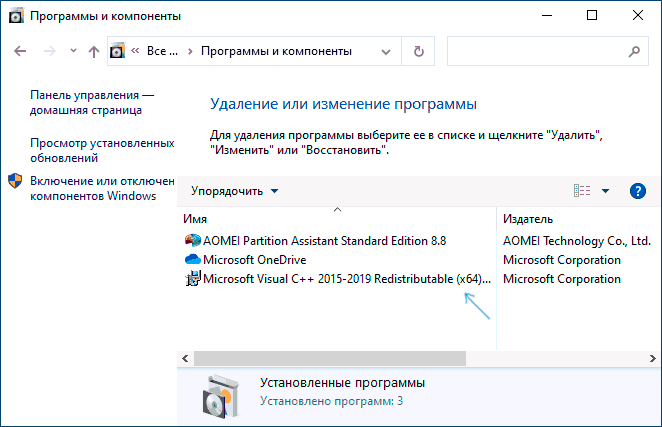Click the horizontal scrollbar right arrow
The image size is (662, 427).
point(653,359)
